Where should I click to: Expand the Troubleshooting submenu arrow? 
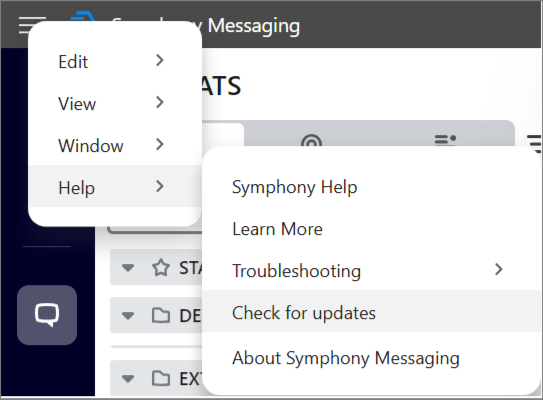(498, 269)
